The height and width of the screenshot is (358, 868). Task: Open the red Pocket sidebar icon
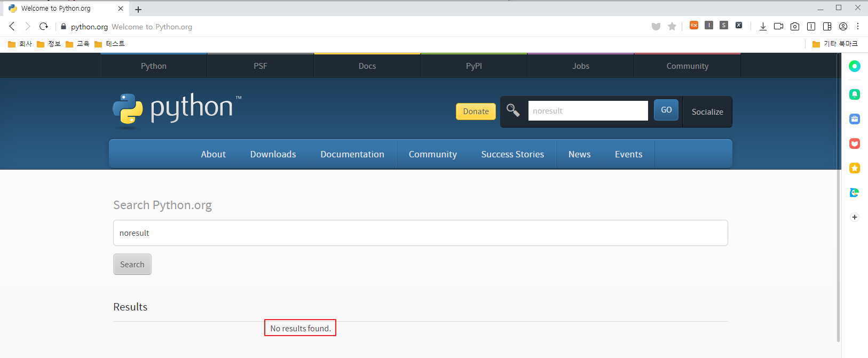click(x=855, y=144)
